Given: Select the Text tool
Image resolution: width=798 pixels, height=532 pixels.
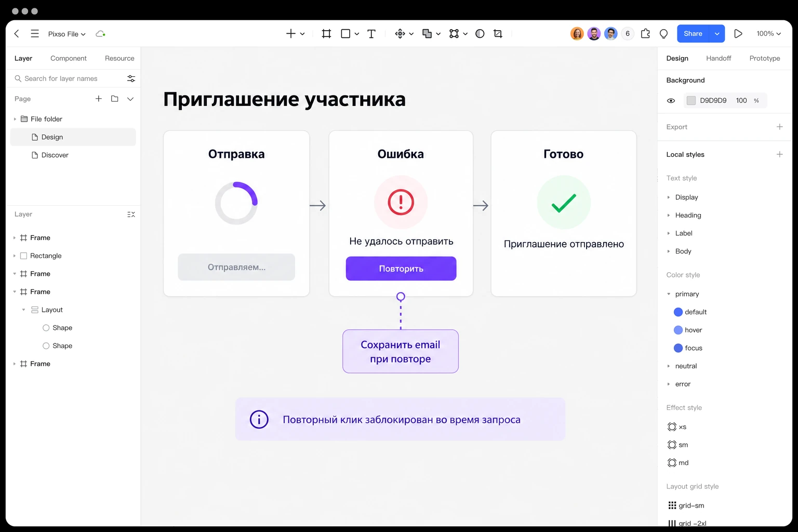Looking at the screenshot, I should 371,34.
